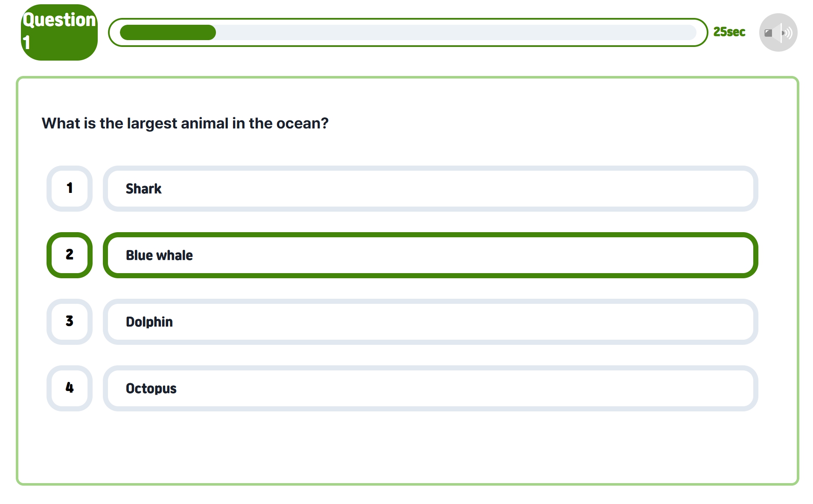Choose the Dolphin answer option
The image size is (813, 504).
pos(430,321)
